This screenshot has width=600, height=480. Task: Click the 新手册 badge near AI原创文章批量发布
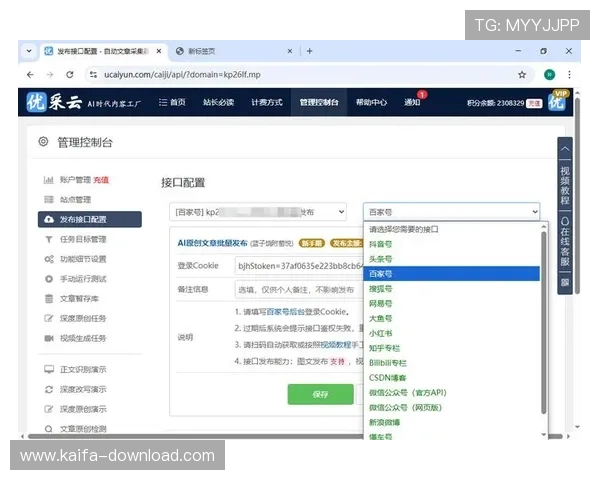pyautogui.click(x=311, y=243)
